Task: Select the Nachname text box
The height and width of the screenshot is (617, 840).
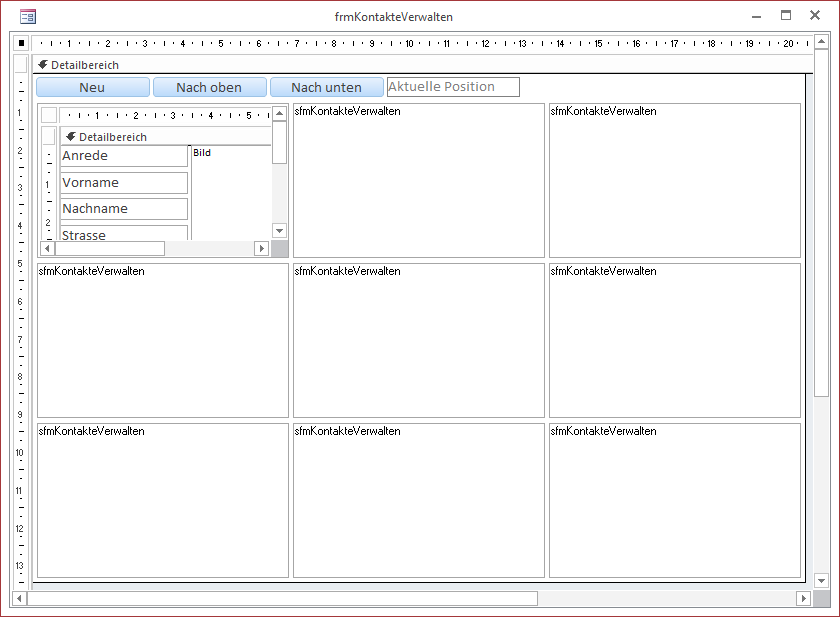Action: (x=124, y=208)
